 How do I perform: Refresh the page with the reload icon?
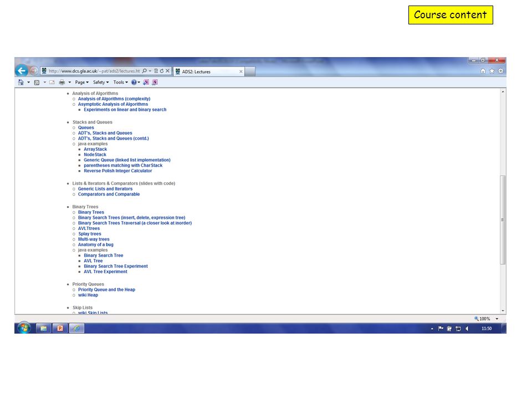(162, 71)
